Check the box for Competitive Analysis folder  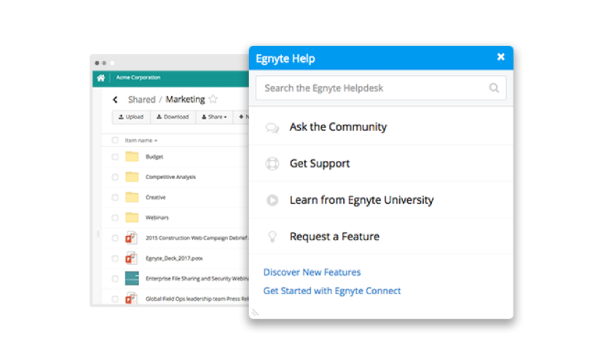[115, 177]
